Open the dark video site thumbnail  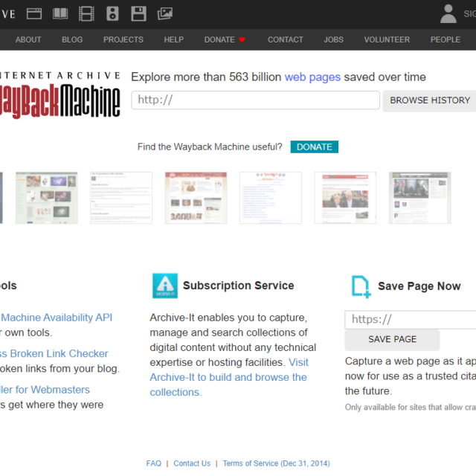pyautogui.click(x=419, y=198)
